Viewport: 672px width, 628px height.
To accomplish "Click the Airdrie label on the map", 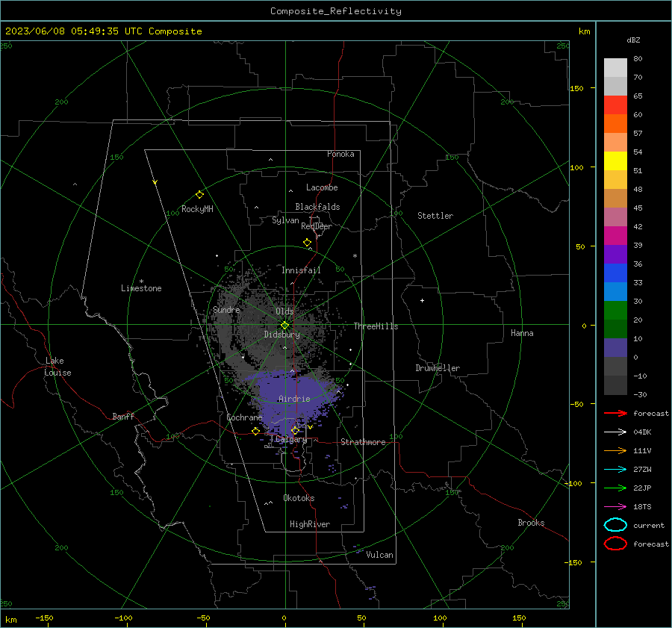I will click(x=294, y=399).
